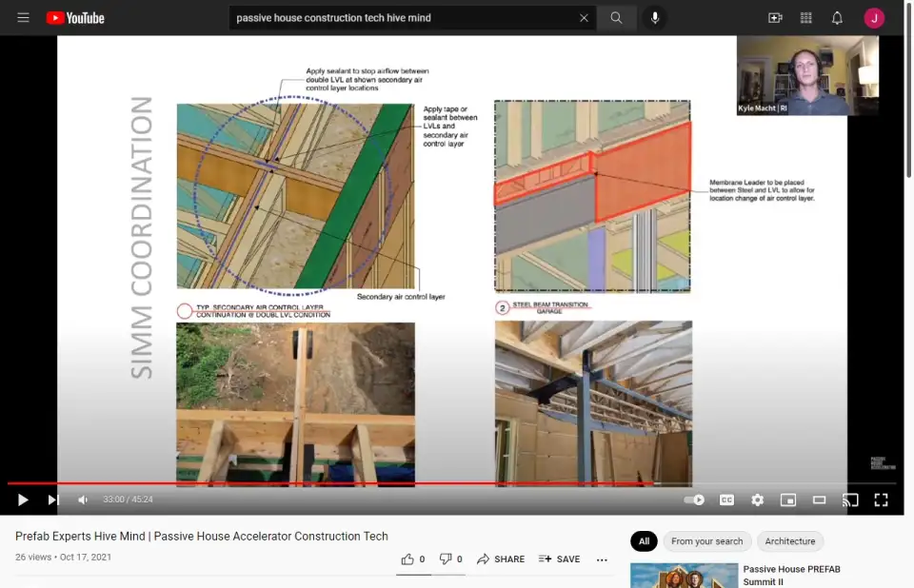The height and width of the screenshot is (588, 914).
Task: Open the YouTube guide hamburger menu
Action: (23, 18)
